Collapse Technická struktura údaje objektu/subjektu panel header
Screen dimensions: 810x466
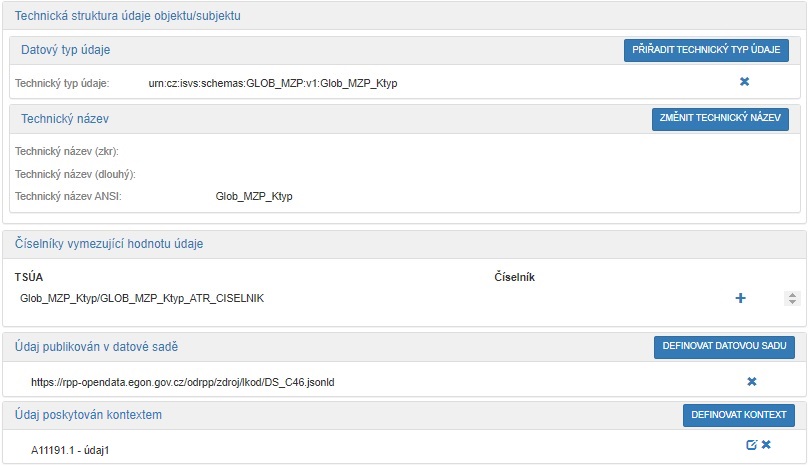coord(126,16)
